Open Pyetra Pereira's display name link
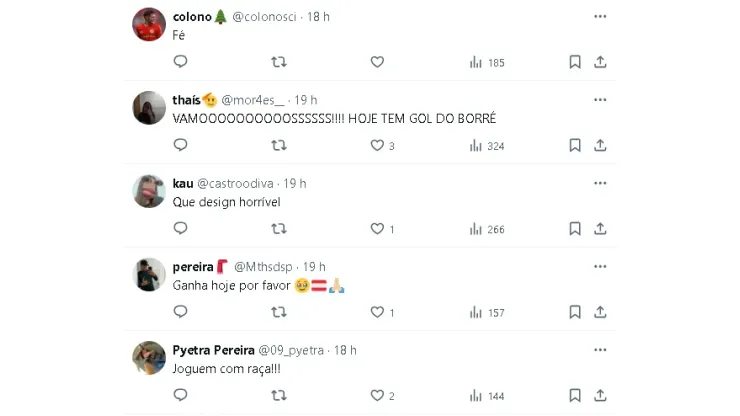Viewport: 740px width, 416px height. pos(213,351)
